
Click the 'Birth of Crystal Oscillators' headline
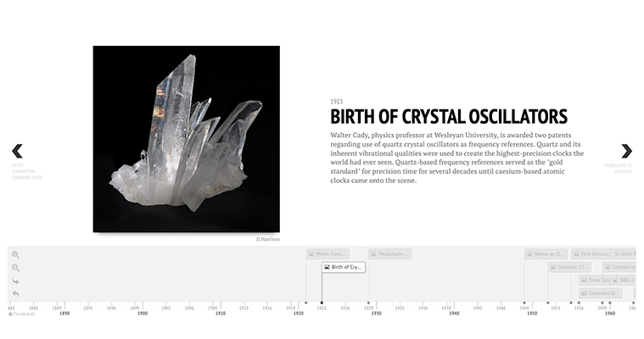click(x=448, y=117)
